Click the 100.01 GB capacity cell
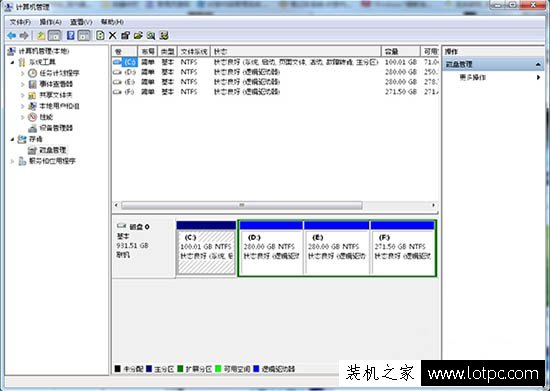550x391 pixels. (x=401, y=62)
